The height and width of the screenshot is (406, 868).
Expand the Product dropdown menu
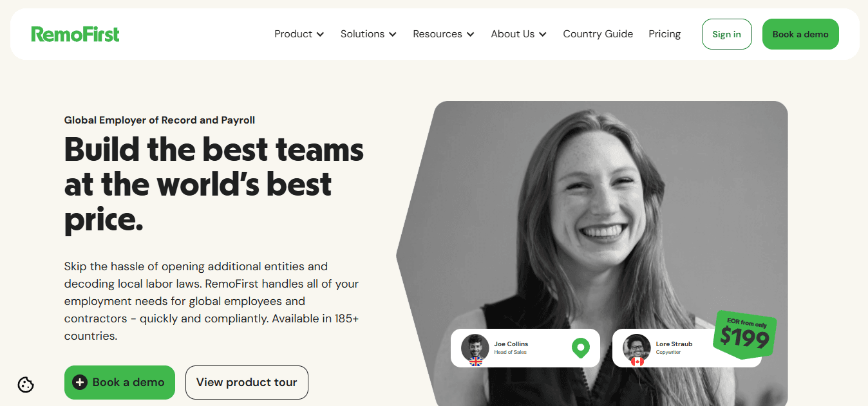pos(299,34)
